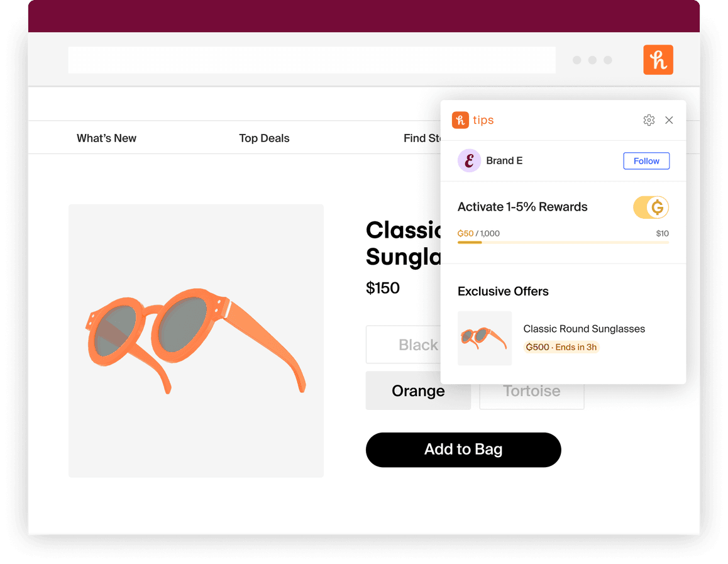Open the Honey extension icon in toolbar

[658, 60]
